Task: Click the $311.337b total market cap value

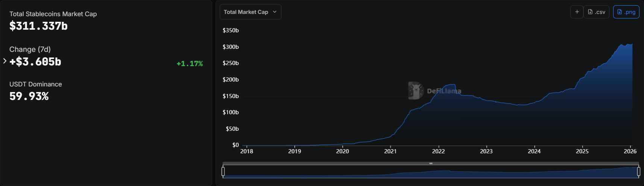Action: point(38,26)
